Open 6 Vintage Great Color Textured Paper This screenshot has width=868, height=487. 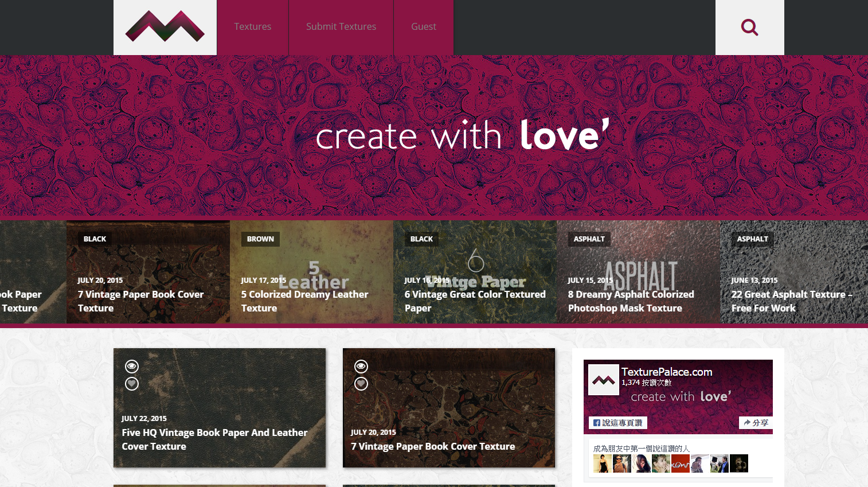coord(475,301)
